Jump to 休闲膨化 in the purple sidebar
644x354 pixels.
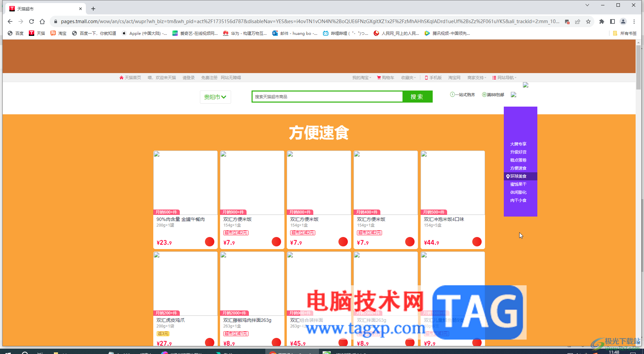518,192
